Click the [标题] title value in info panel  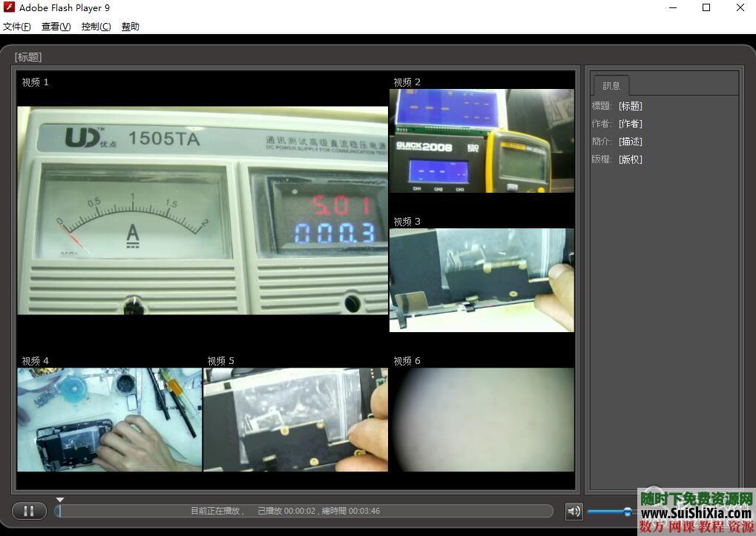(x=631, y=106)
